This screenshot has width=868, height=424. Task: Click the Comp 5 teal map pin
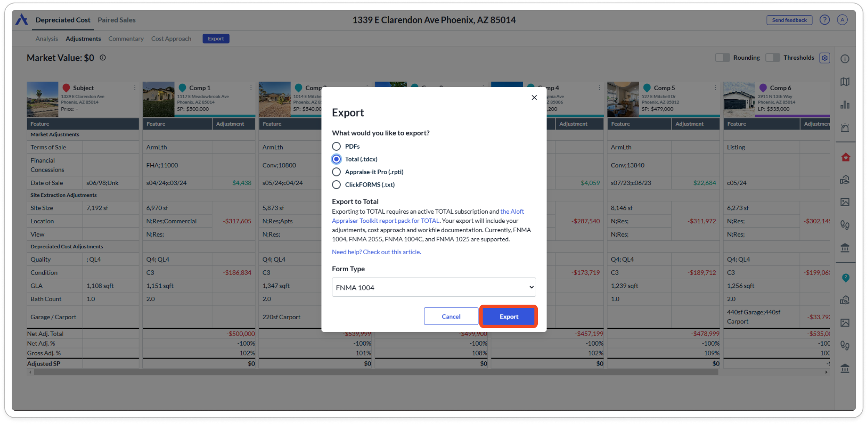click(x=647, y=88)
